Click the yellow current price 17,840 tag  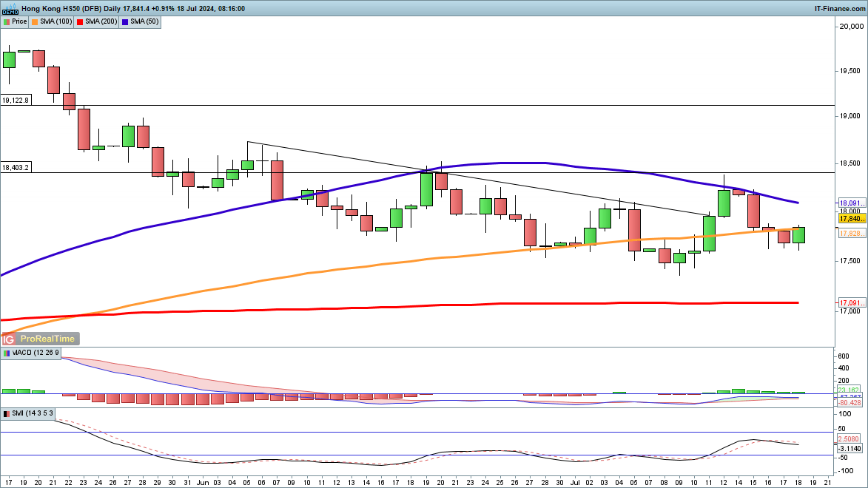coord(852,219)
